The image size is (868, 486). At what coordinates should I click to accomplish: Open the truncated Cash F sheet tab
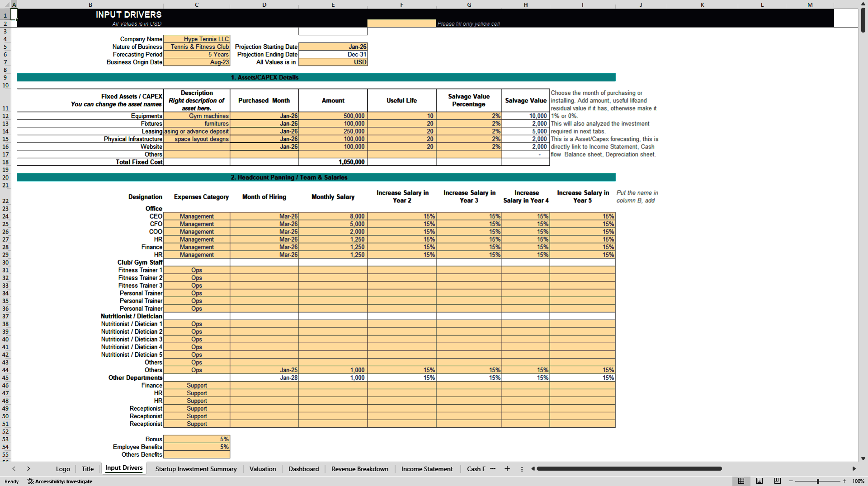point(476,469)
